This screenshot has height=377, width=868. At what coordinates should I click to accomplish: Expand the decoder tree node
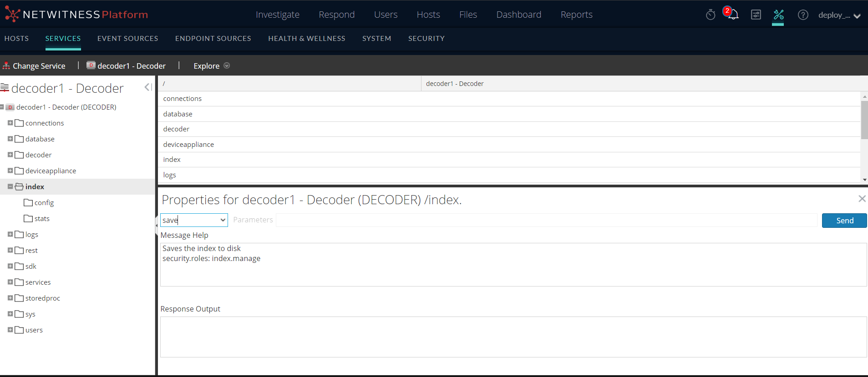tap(10, 155)
